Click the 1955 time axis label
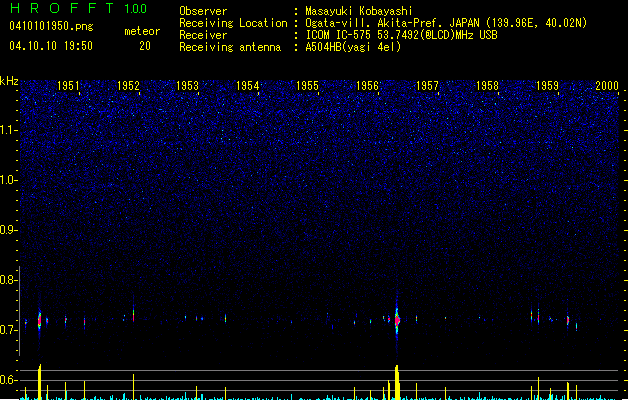Viewport: 629px width, 400px height. pyautogui.click(x=307, y=85)
